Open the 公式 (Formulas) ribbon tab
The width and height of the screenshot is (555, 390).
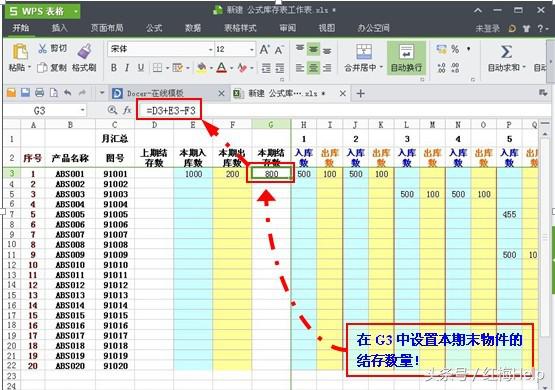coord(154,28)
